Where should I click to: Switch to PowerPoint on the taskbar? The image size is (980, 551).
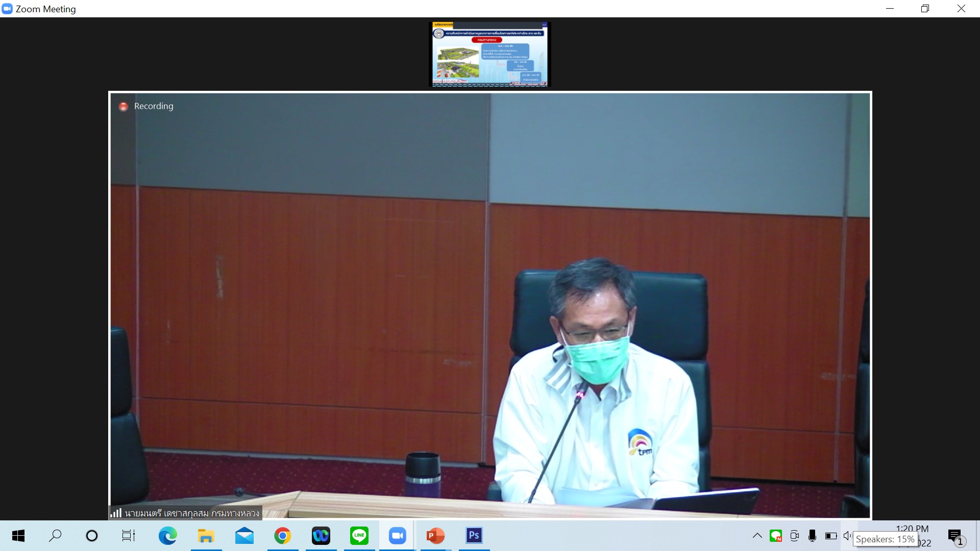(435, 536)
